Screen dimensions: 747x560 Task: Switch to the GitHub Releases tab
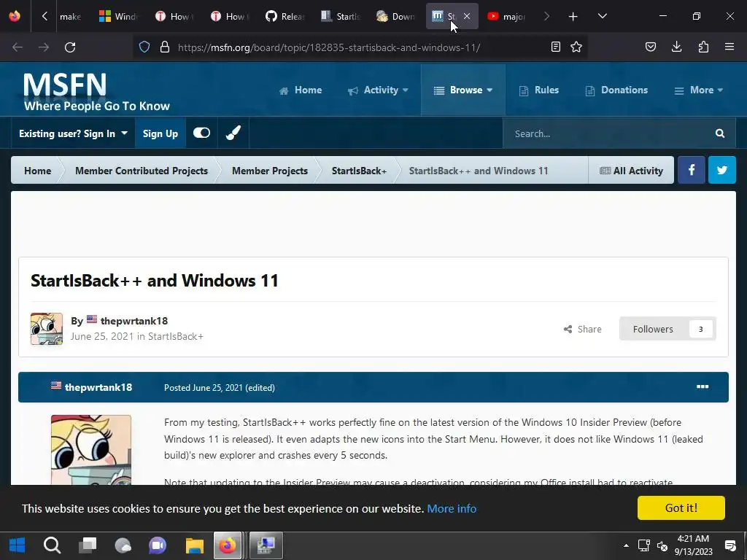click(285, 16)
